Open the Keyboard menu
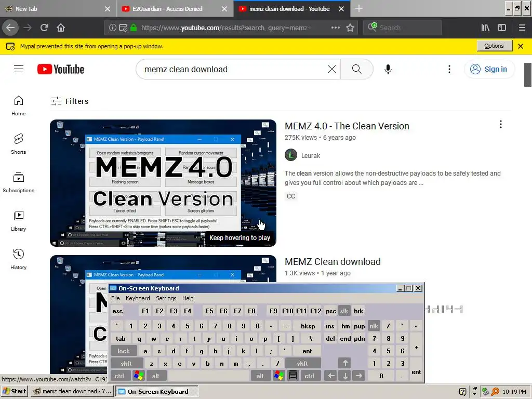The width and height of the screenshot is (532, 399). click(x=137, y=298)
